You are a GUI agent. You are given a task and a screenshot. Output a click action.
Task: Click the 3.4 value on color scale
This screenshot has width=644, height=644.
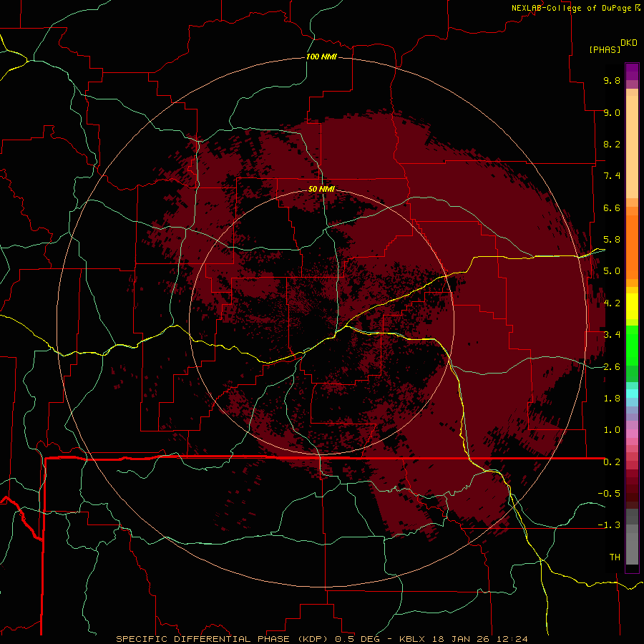[x=612, y=335]
